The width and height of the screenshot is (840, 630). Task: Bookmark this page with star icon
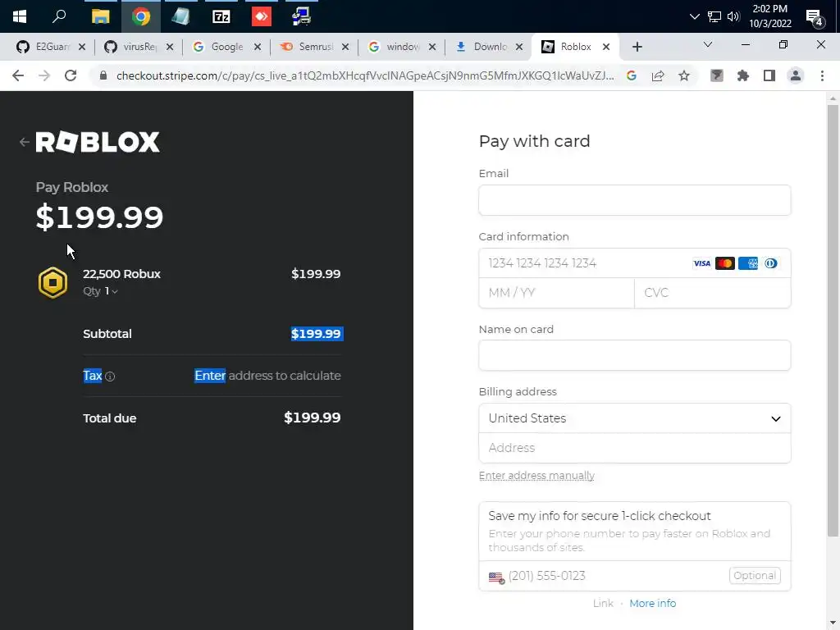coord(684,76)
